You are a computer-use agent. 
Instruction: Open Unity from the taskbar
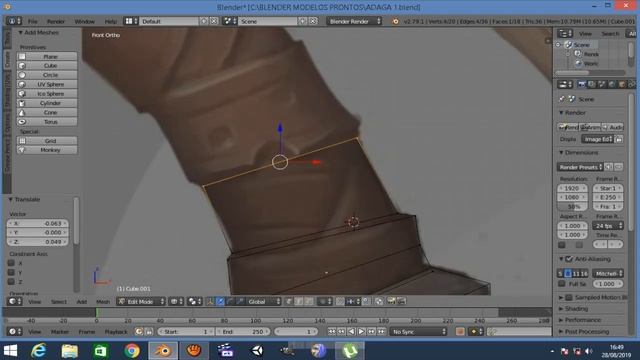tap(256, 351)
